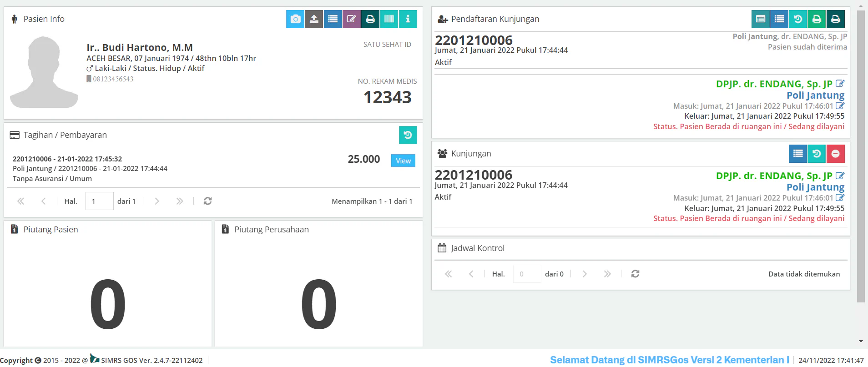Click the history icon in Pendaftaran Kunjungan

pos(798,19)
